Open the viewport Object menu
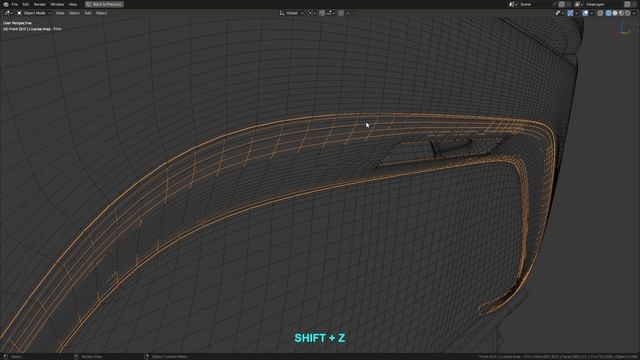 point(101,13)
